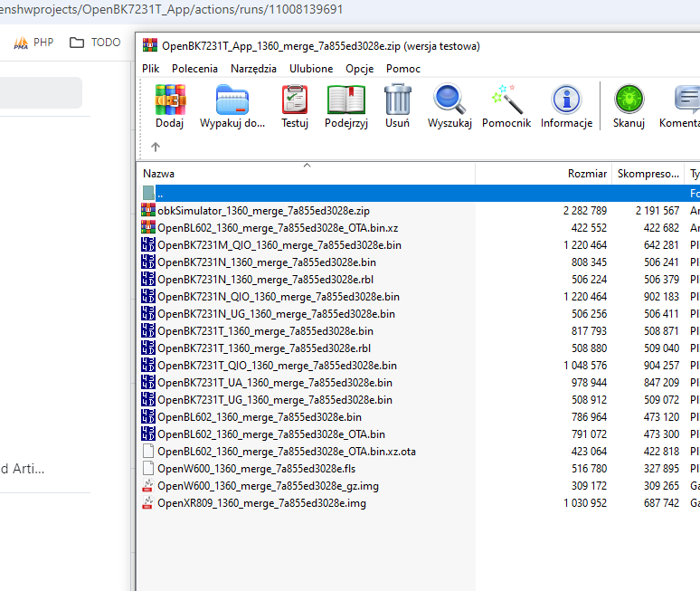Open the Ulubione menu
700x591 pixels.
click(311, 69)
